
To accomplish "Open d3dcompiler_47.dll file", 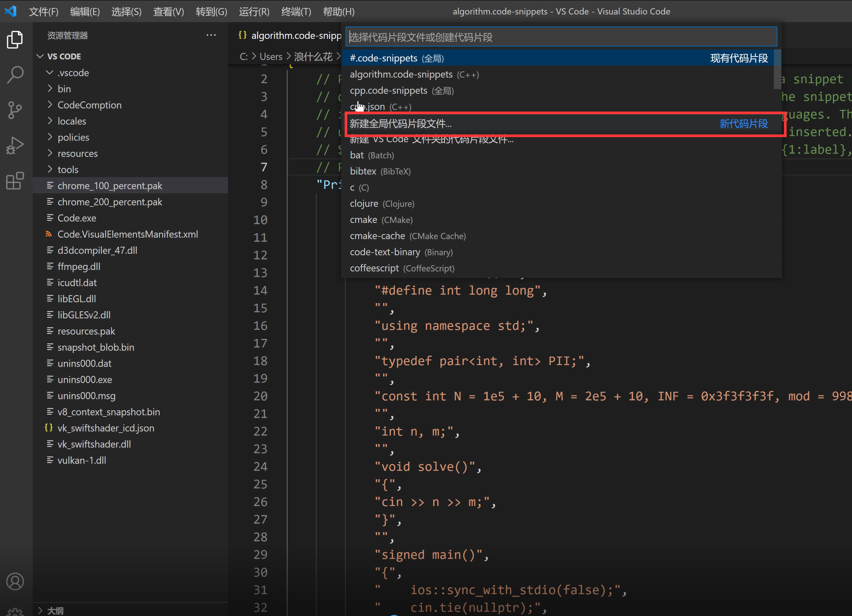I will tap(130, 250).
